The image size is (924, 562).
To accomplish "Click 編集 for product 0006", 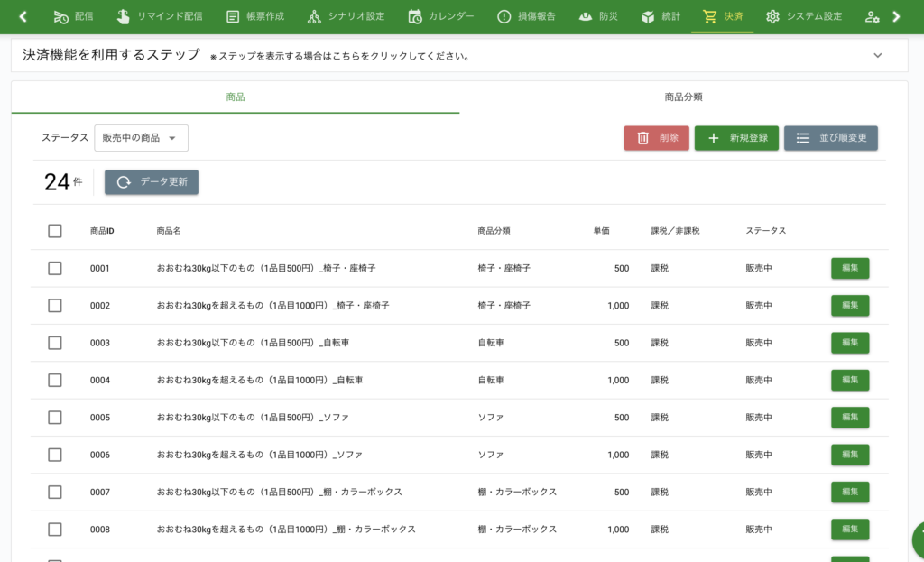I will pos(850,455).
